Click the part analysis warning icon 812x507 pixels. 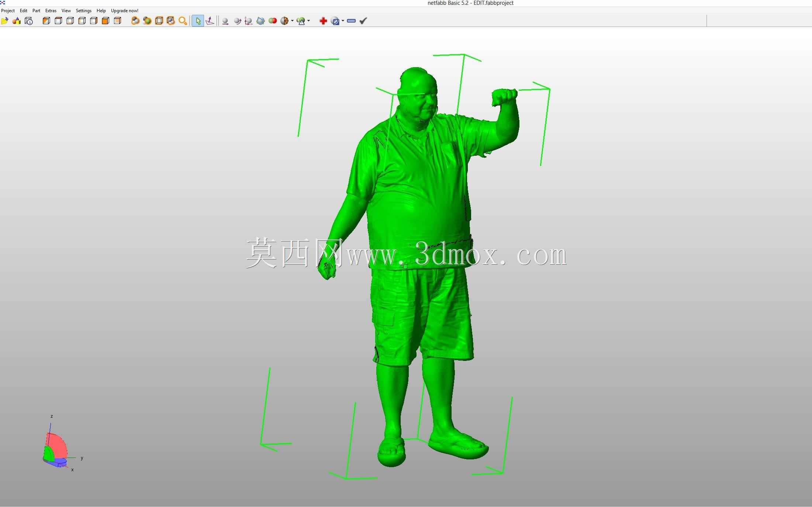[x=301, y=21]
